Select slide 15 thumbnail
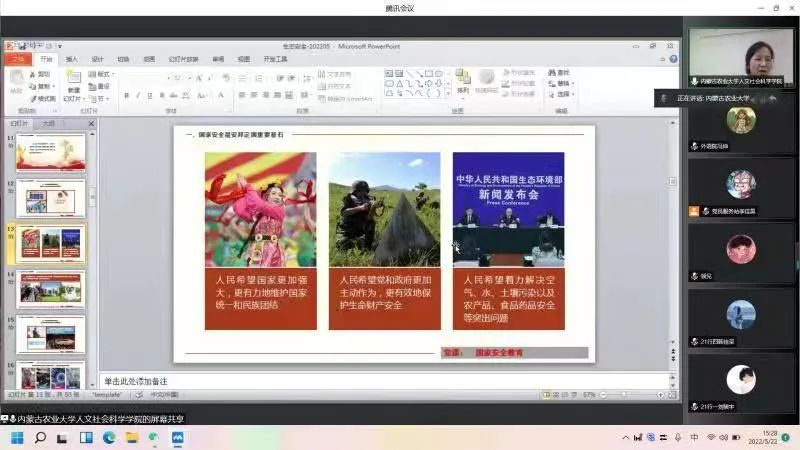The height and width of the screenshot is (450, 800). pos(51,335)
